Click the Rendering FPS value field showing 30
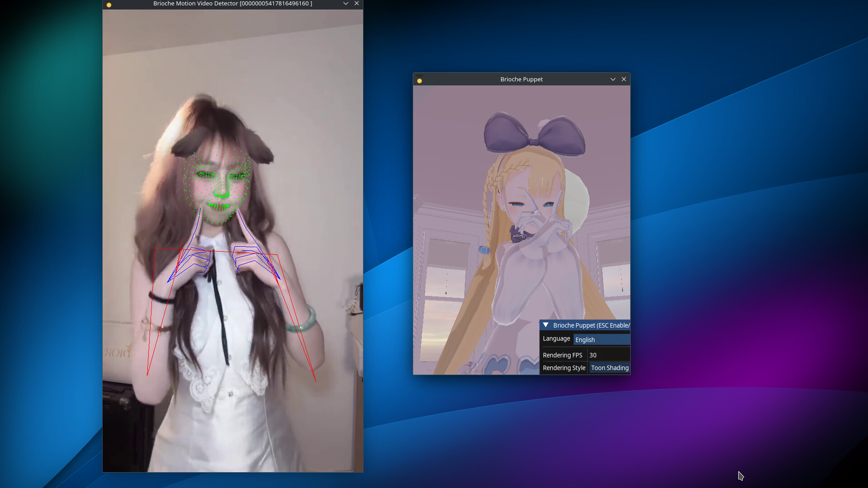868x488 pixels. (608, 355)
